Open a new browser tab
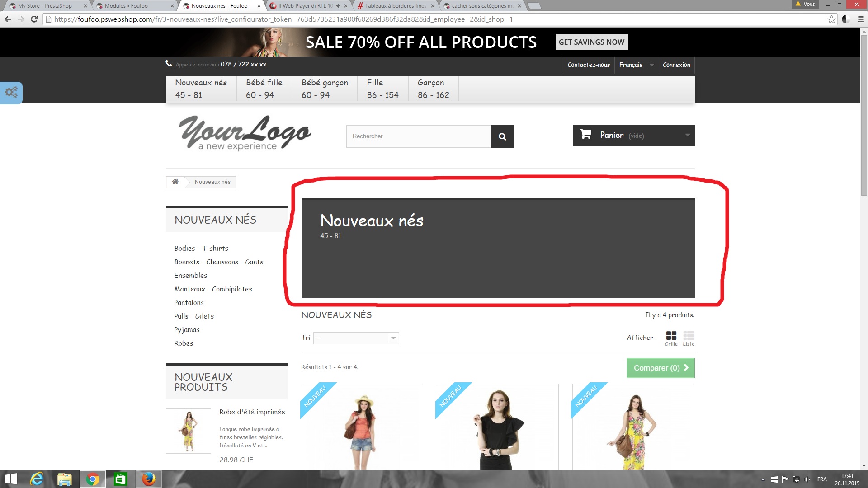Screen dimensions: 868x488 point(534,6)
